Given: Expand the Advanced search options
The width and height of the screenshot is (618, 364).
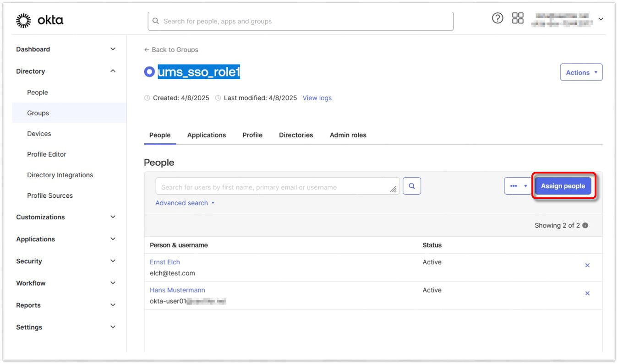Looking at the screenshot, I should 185,203.
